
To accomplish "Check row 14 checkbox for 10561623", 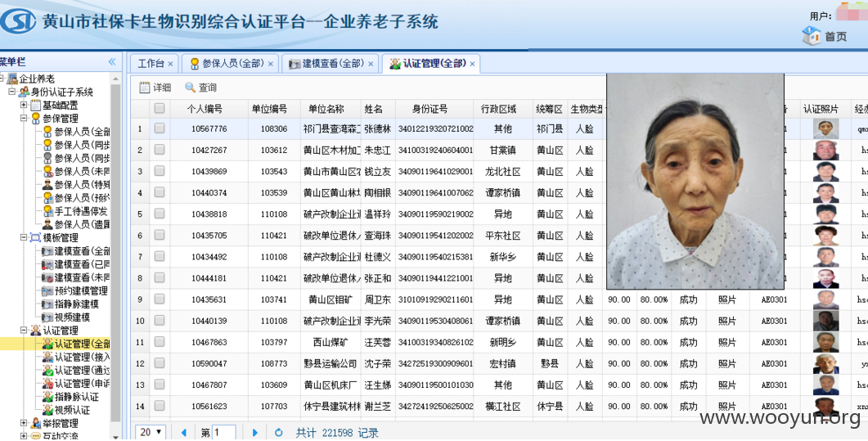I will 160,406.
